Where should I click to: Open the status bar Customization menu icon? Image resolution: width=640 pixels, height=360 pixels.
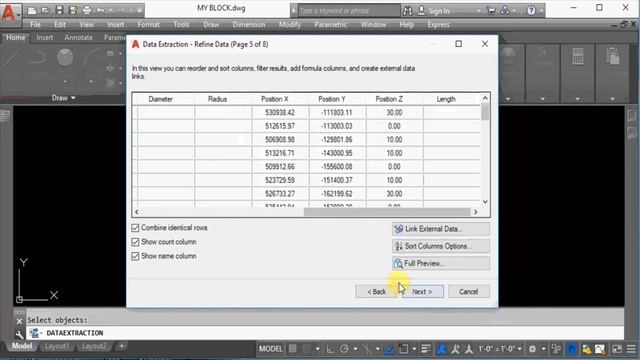(631, 349)
